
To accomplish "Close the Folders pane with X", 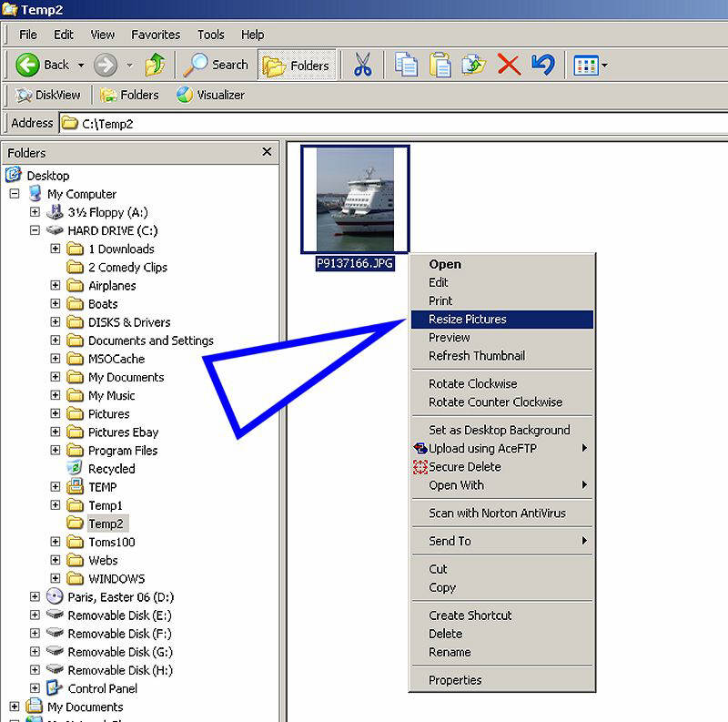I will [x=267, y=153].
